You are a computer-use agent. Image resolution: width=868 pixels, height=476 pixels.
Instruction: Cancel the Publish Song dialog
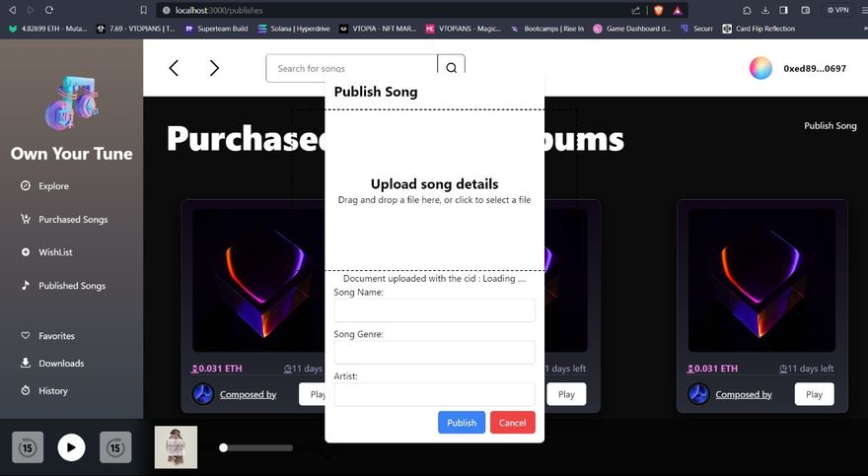click(x=512, y=423)
